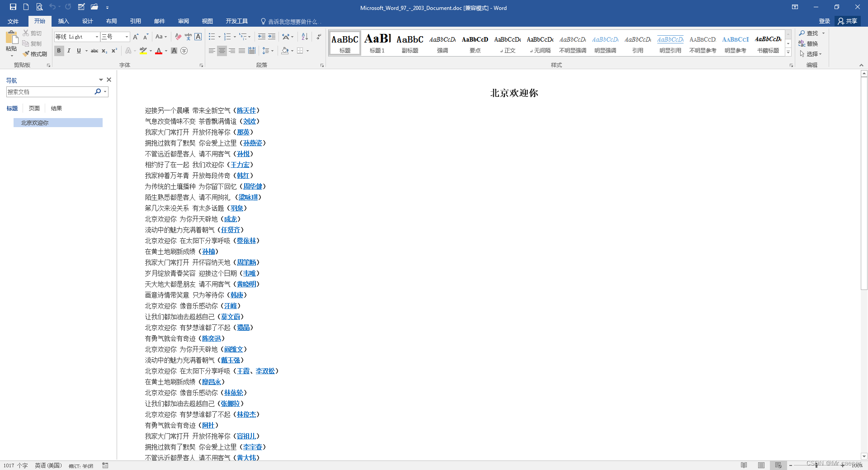Align text left
The image size is (868, 470).
(x=212, y=51)
